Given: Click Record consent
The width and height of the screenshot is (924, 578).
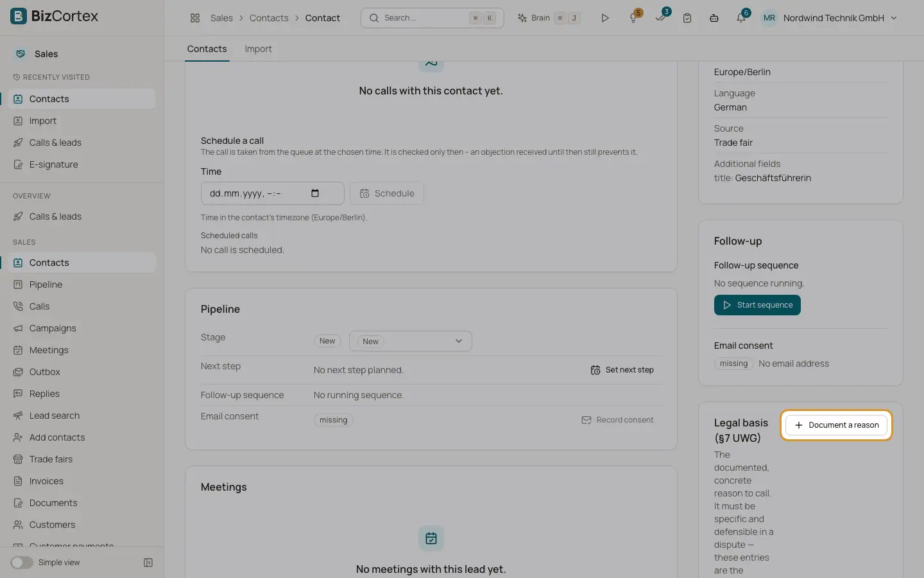Looking at the screenshot, I should tap(617, 420).
